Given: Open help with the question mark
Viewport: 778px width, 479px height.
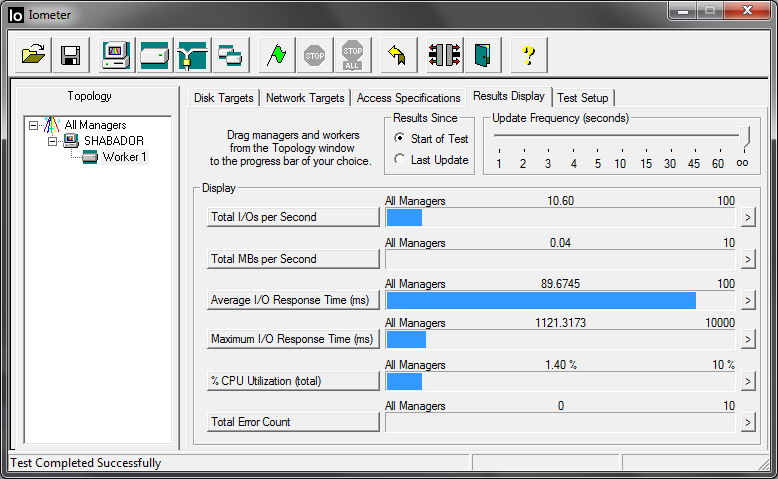Looking at the screenshot, I should (528, 55).
